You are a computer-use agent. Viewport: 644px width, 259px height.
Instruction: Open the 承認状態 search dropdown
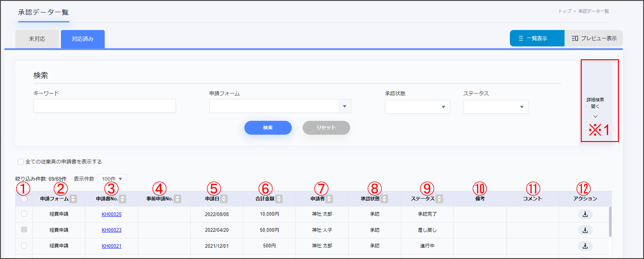(x=417, y=107)
